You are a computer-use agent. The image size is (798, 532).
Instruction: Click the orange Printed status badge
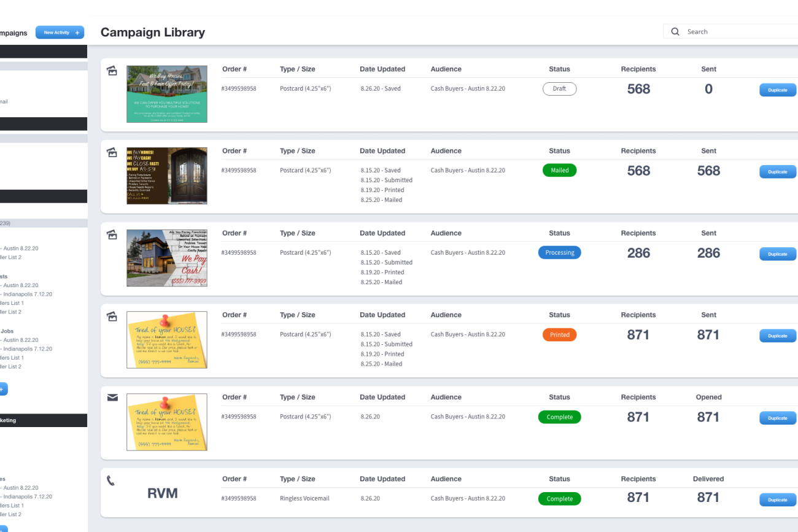pos(559,335)
